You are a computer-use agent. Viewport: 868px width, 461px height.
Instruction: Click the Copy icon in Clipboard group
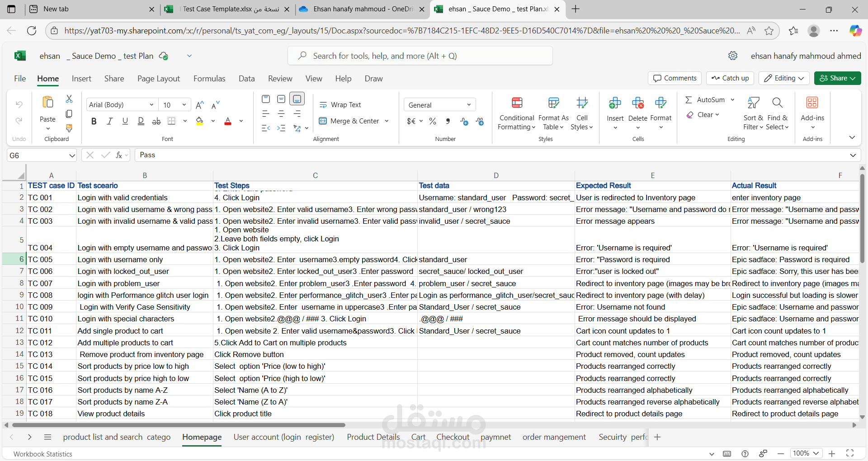pyautogui.click(x=69, y=113)
